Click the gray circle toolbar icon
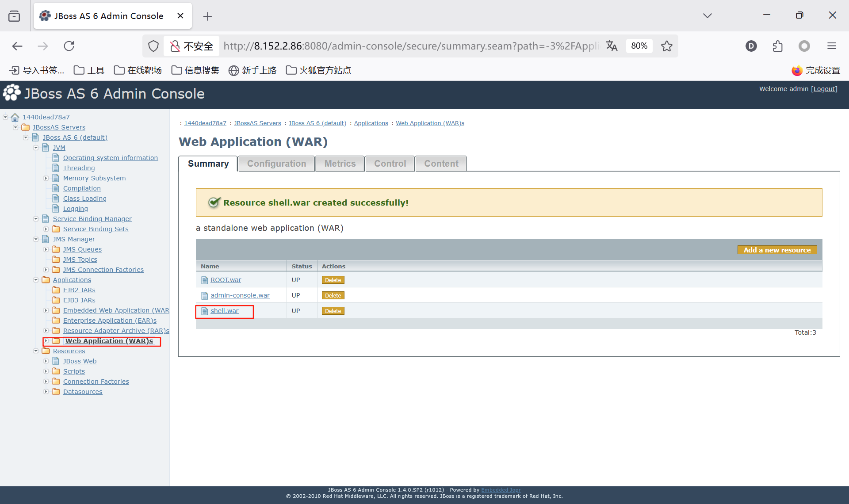This screenshot has width=849, height=504. coord(804,46)
